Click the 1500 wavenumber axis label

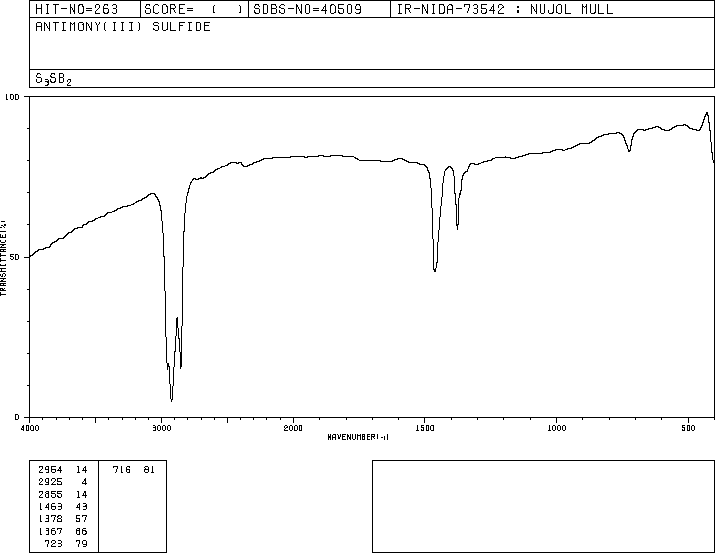click(x=425, y=428)
